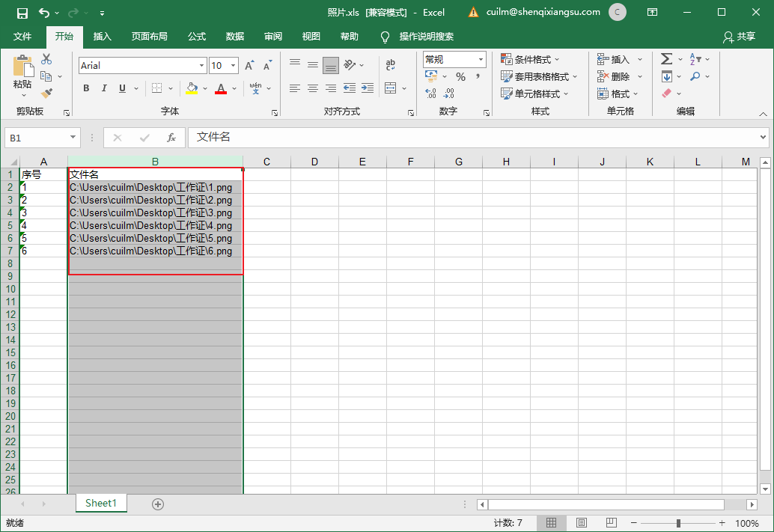Switch to the 数据 ribbon tab
774x532 pixels.
235,37
